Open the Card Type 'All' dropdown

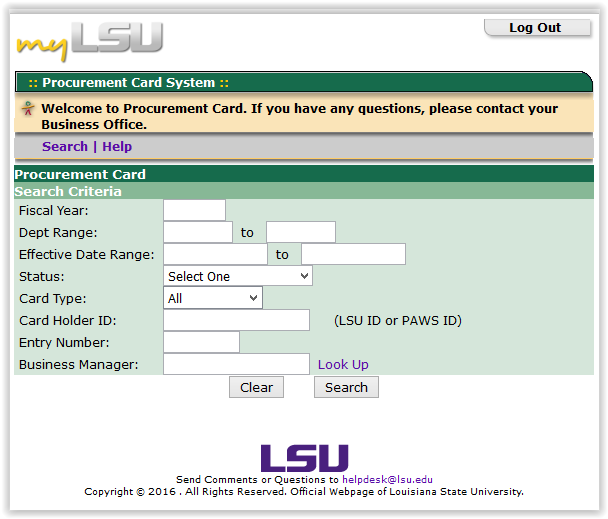coord(213,298)
